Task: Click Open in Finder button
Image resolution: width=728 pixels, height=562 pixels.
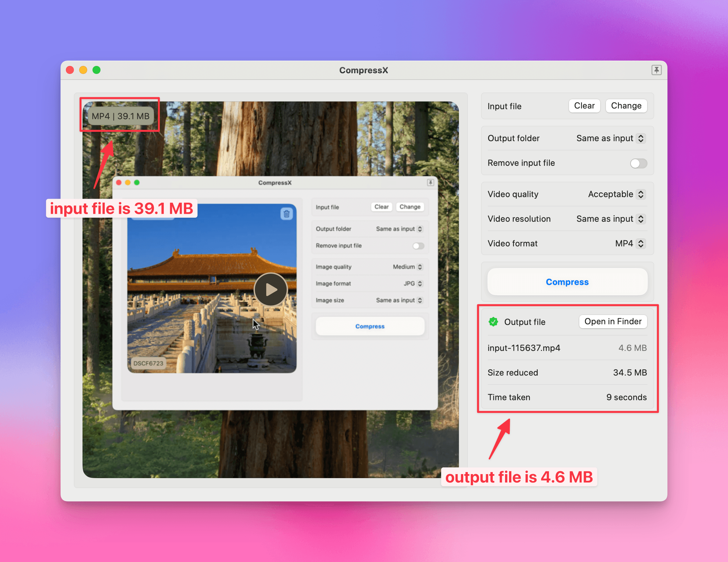Action: (x=613, y=322)
